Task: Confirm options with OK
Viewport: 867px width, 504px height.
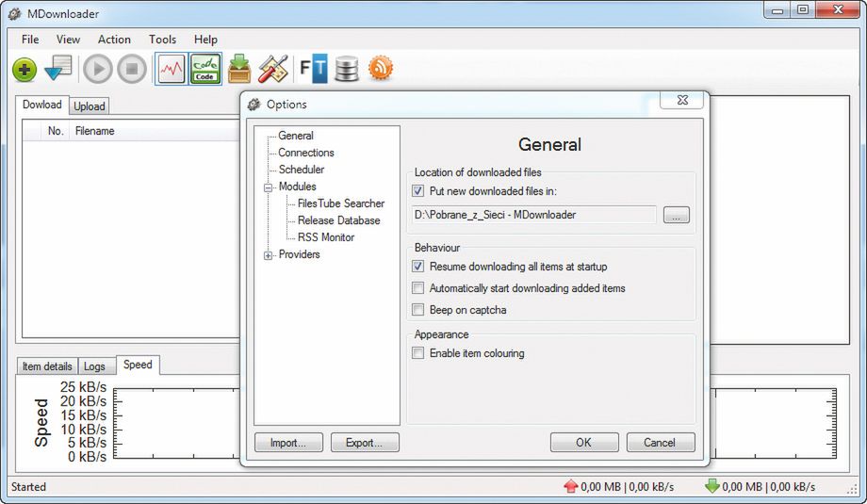Action: (x=584, y=443)
